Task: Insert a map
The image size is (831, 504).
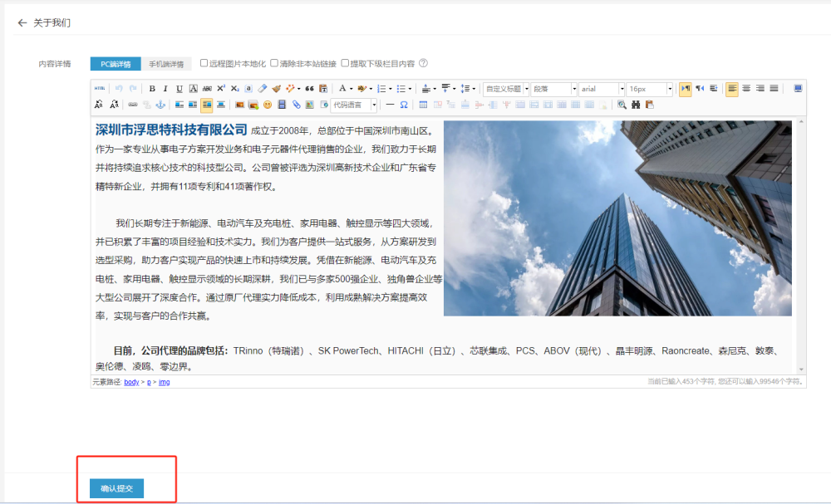Action: coord(310,105)
